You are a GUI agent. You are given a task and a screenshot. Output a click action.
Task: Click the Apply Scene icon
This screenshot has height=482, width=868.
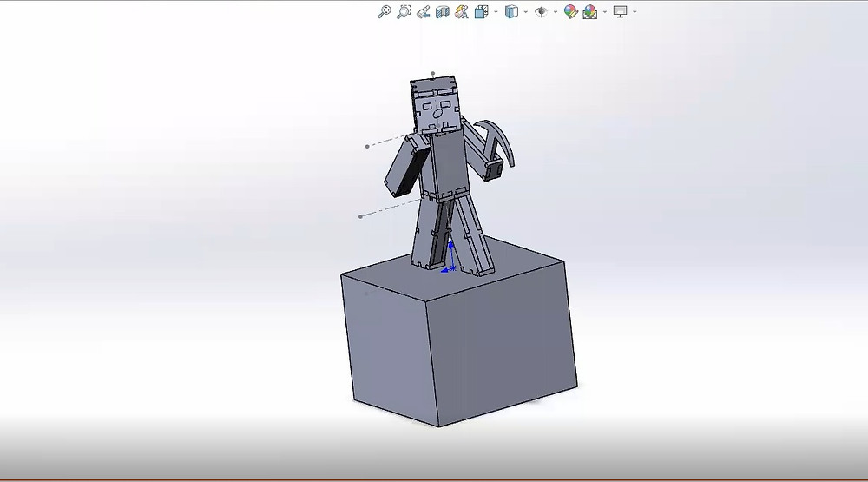click(590, 11)
